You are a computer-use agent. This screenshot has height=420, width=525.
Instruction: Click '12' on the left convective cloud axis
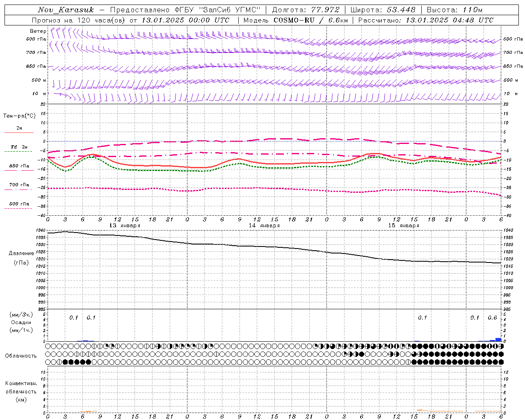tap(42, 372)
